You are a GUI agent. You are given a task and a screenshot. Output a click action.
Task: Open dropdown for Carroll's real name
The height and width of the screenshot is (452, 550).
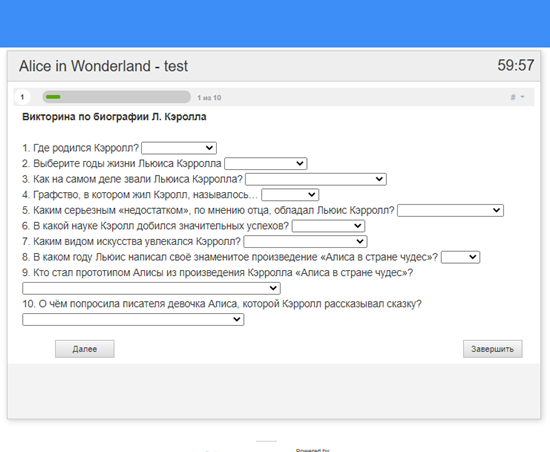(316, 179)
